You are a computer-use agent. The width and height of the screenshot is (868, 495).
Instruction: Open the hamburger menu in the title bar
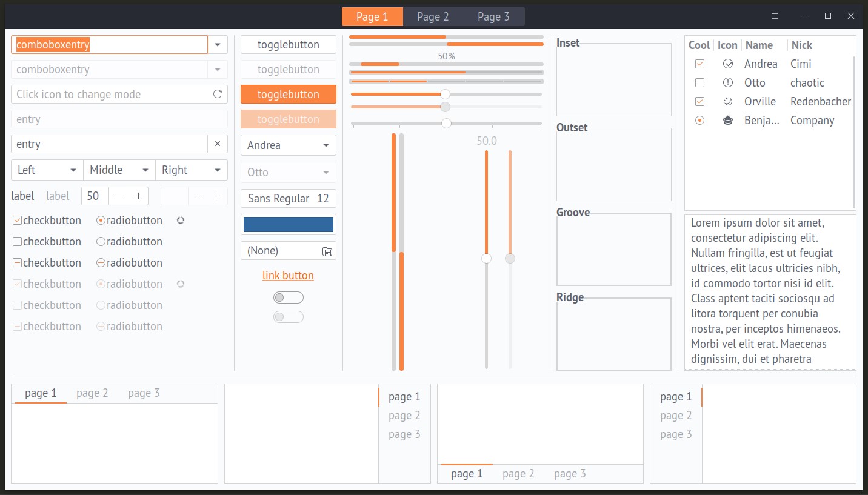tap(775, 16)
